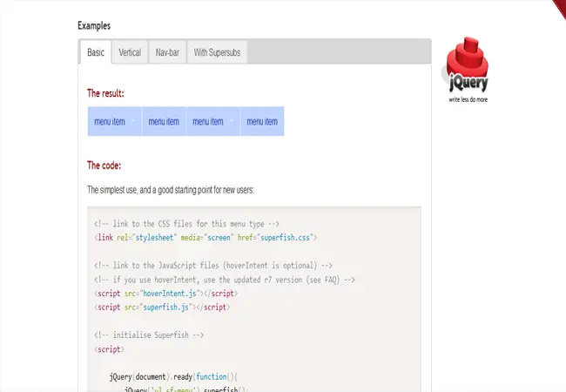Image resolution: width=566 pixels, height=392 pixels.
Task: Click the second menu item in the demo
Action: coord(164,121)
